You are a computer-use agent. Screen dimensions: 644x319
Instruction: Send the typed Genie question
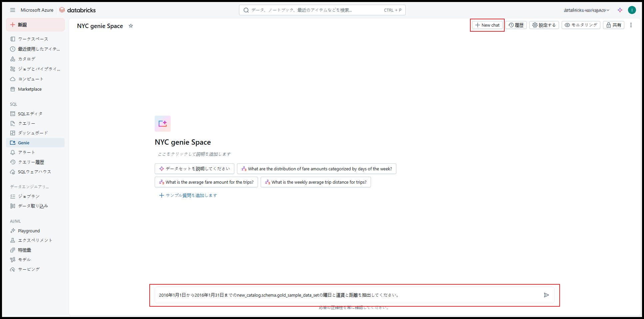click(x=546, y=295)
